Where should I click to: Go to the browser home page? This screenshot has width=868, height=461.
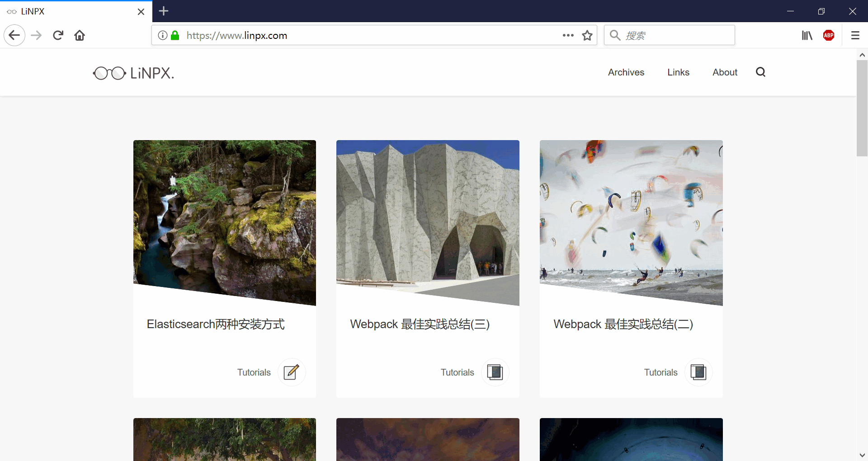click(x=80, y=35)
